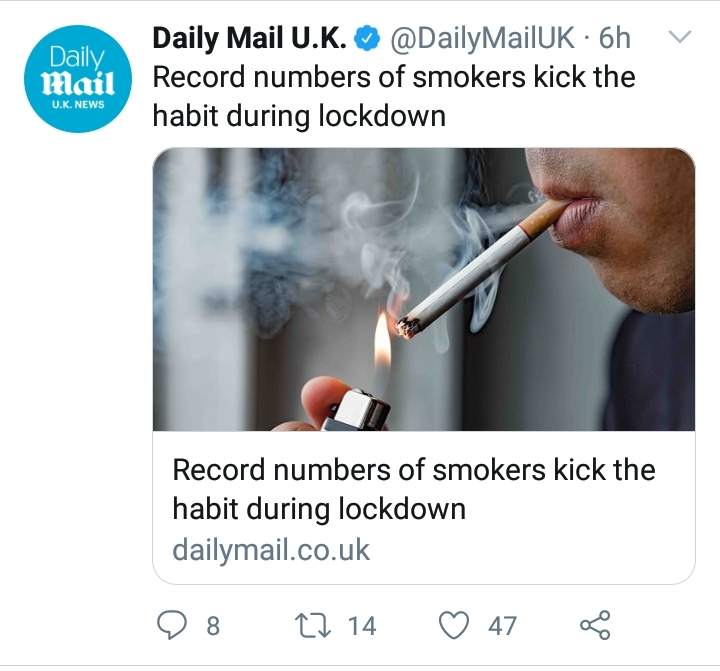Viewport: 720px width, 671px height.
Task: Open the 6h timestamp permalink
Action: click(x=615, y=38)
